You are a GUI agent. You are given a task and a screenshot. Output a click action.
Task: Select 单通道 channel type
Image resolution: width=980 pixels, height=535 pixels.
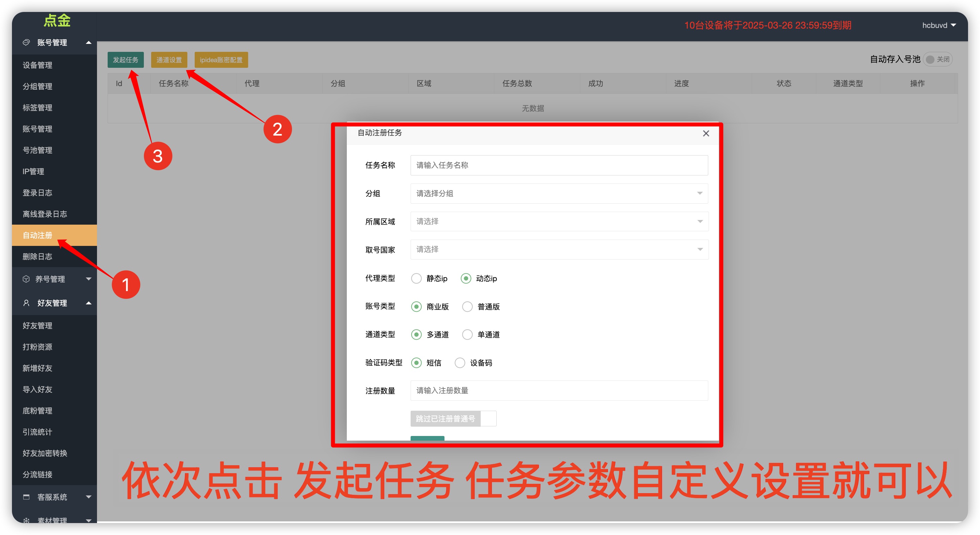coord(467,335)
